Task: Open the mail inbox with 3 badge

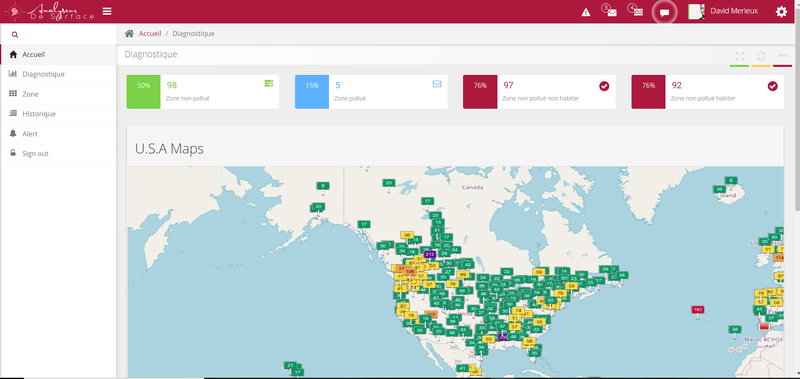Action: coord(610,11)
